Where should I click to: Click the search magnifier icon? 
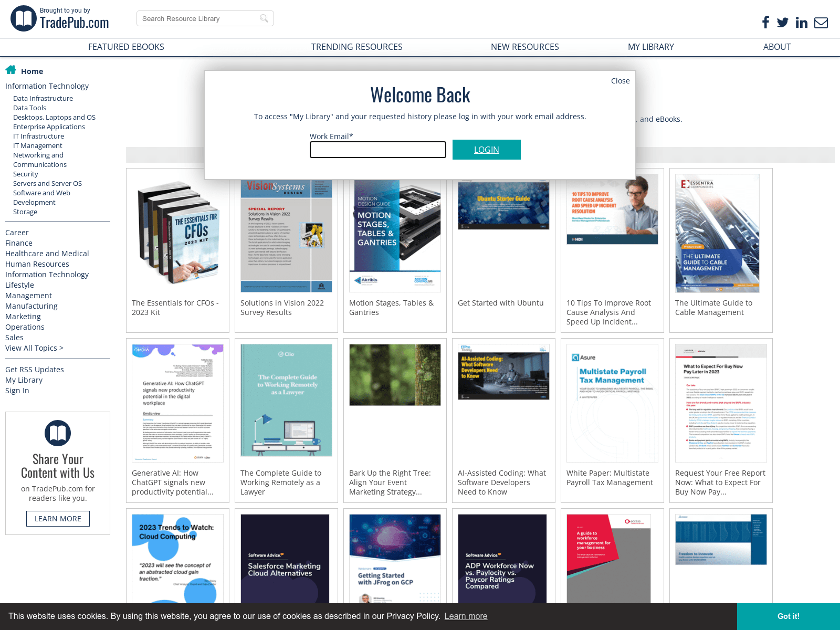[264, 18]
